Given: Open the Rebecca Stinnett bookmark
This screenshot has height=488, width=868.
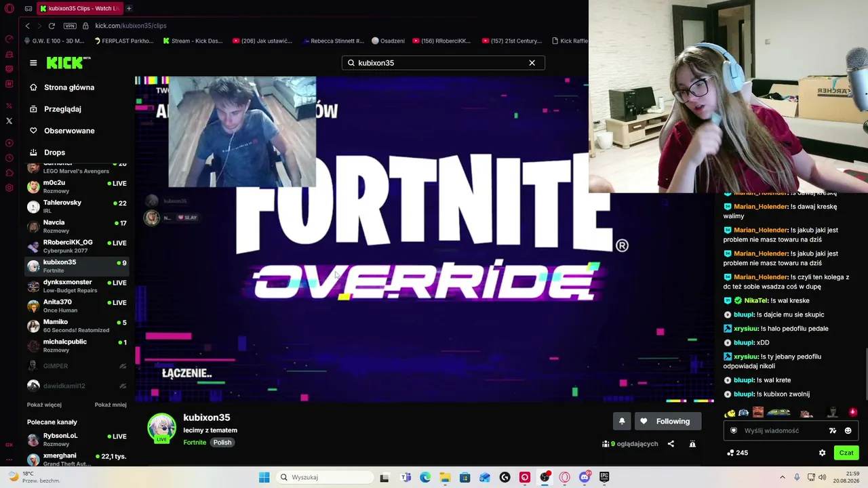Looking at the screenshot, I should coord(333,41).
